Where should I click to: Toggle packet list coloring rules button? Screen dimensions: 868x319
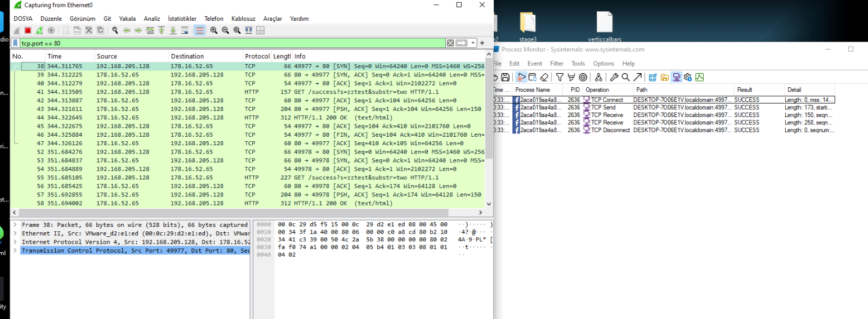click(199, 30)
